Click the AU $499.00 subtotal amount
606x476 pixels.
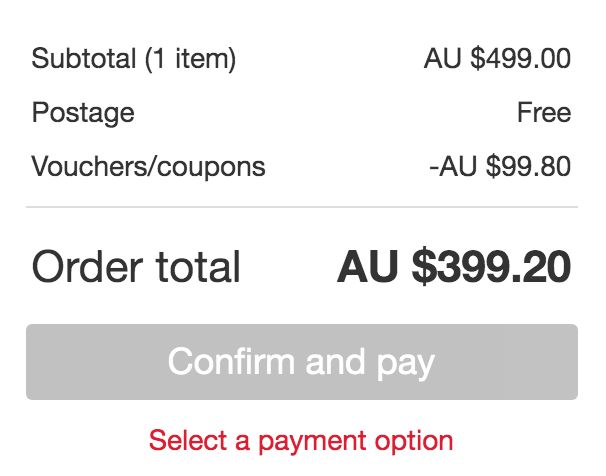pyautogui.click(x=497, y=59)
